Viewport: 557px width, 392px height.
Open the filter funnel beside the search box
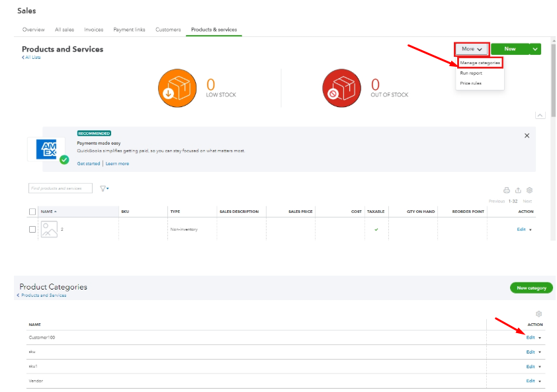coord(104,188)
